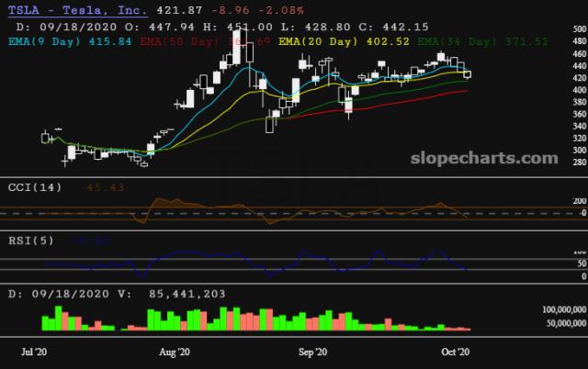Select the 280 price axis label

(x=580, y=162)
